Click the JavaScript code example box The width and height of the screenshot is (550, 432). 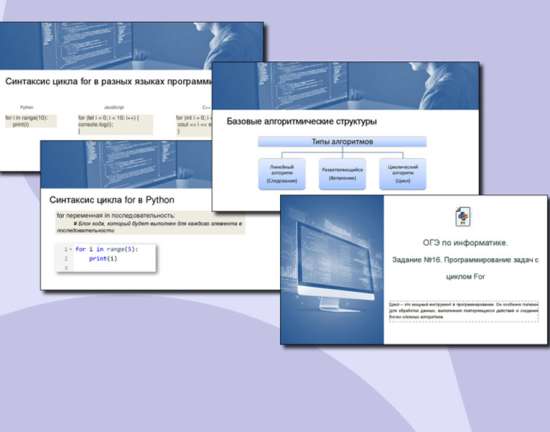pyautogui.click(x=115, y=124)
